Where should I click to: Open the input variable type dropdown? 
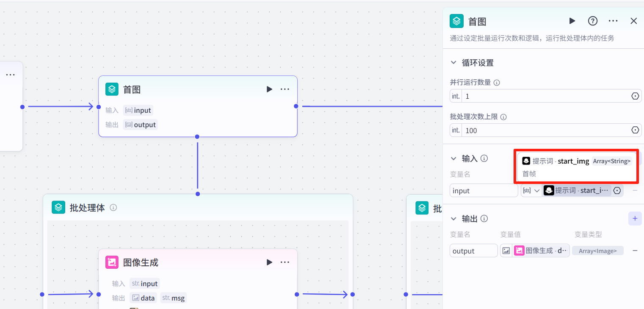[531, 191]
